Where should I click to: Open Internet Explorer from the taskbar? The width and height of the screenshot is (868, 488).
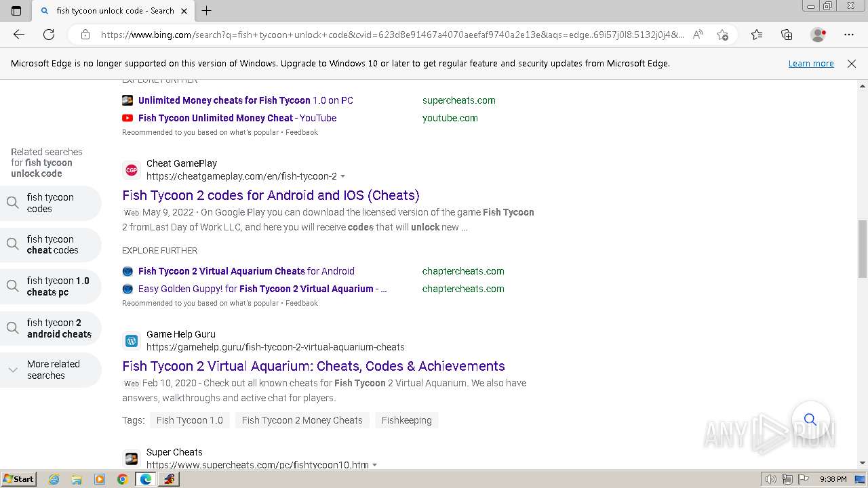point(54,479)
